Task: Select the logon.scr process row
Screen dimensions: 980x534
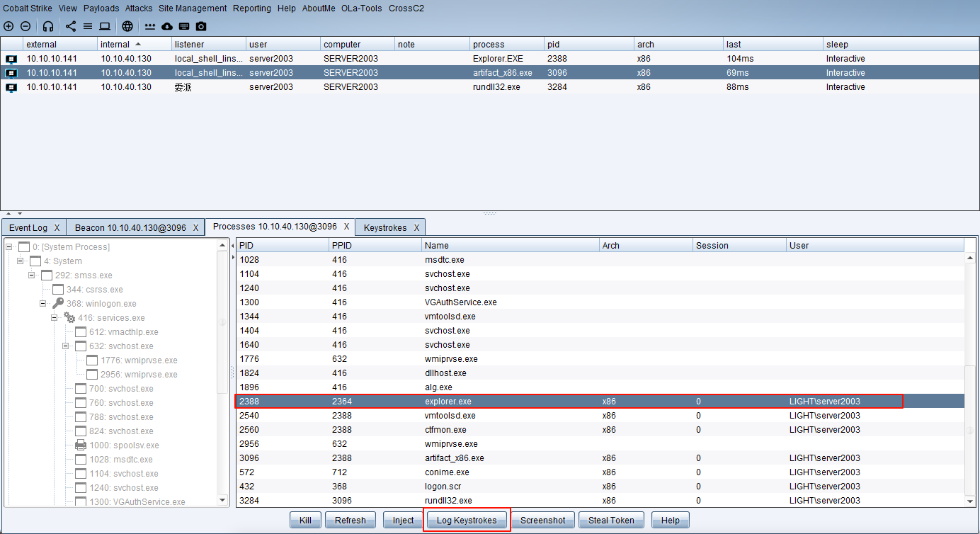Action: click(x=601, y=487)
